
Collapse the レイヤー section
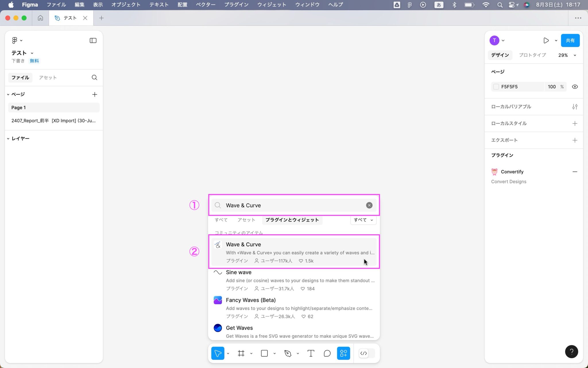(8, 139)
